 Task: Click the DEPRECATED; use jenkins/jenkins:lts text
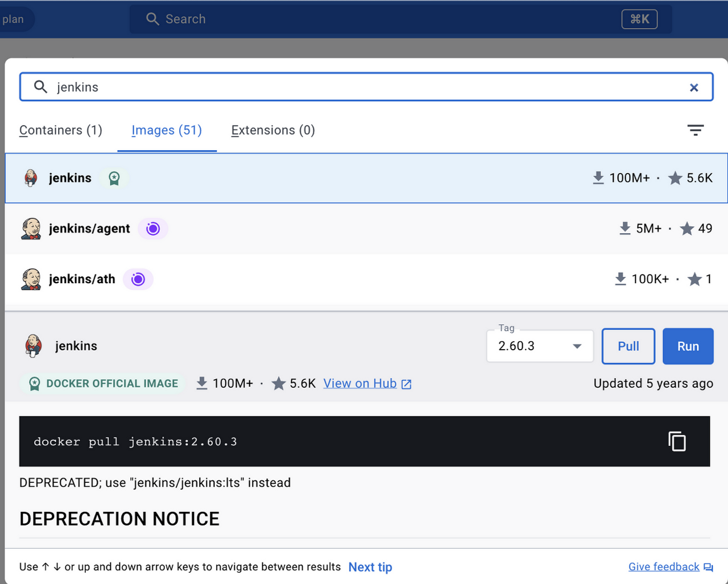tap(155, 483)
